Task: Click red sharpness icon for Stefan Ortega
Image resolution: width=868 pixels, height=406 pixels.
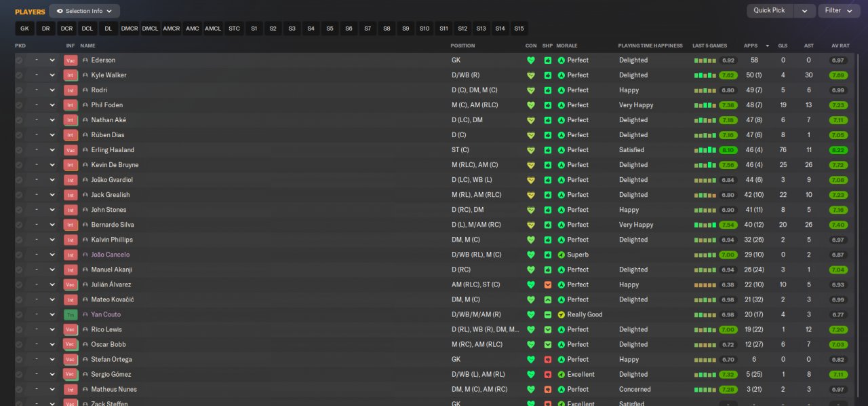Action: 548,359
